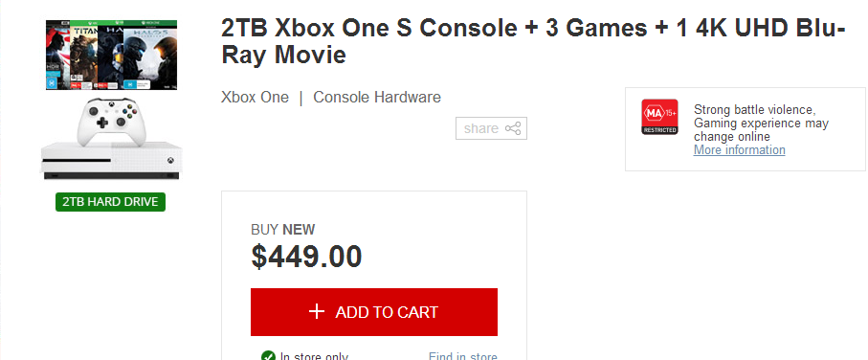Open More information about the rating
Screen dimensions: 868x360
point(739,149)
